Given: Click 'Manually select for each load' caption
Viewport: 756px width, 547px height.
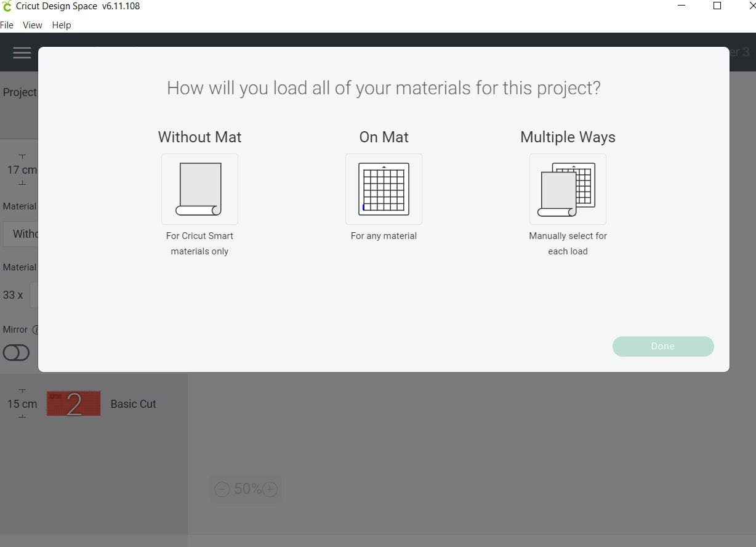Looking at the screenshot, I should [568, 243].
